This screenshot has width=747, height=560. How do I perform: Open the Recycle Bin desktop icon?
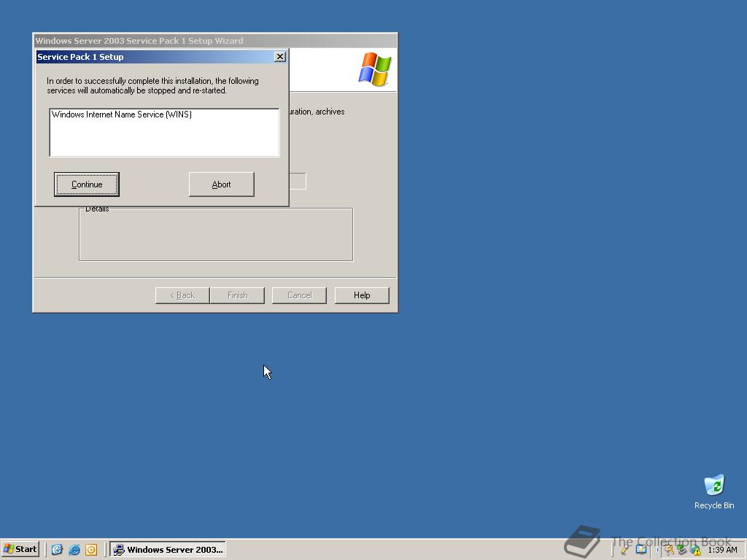point(713,492)
